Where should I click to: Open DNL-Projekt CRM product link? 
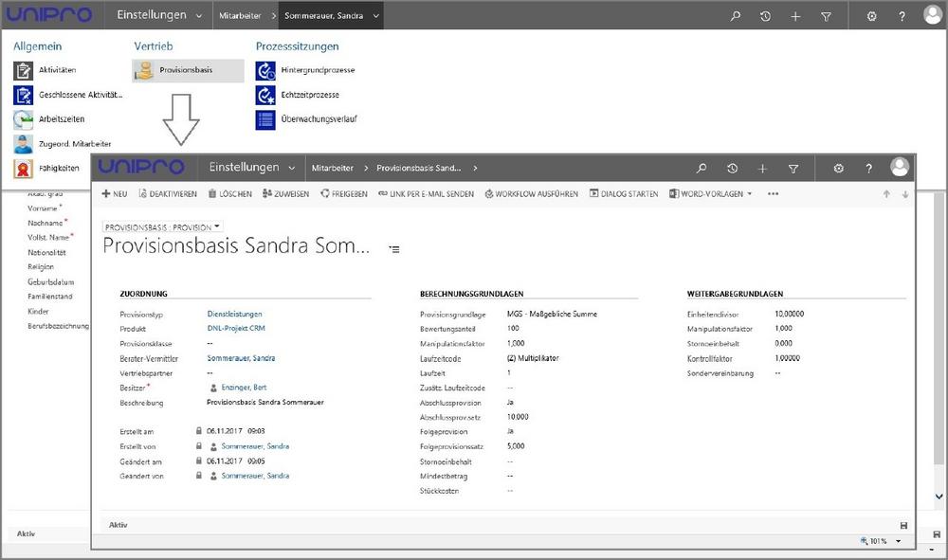point(236,329)
